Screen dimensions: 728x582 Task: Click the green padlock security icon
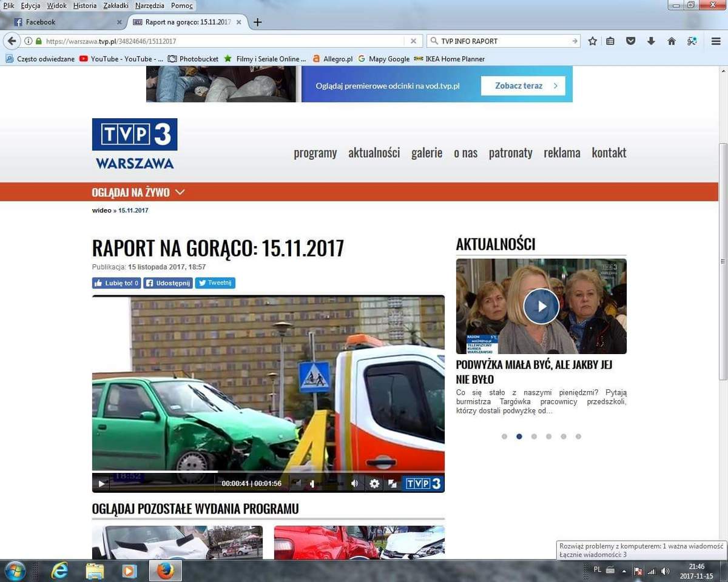click(x=39, y=41)
